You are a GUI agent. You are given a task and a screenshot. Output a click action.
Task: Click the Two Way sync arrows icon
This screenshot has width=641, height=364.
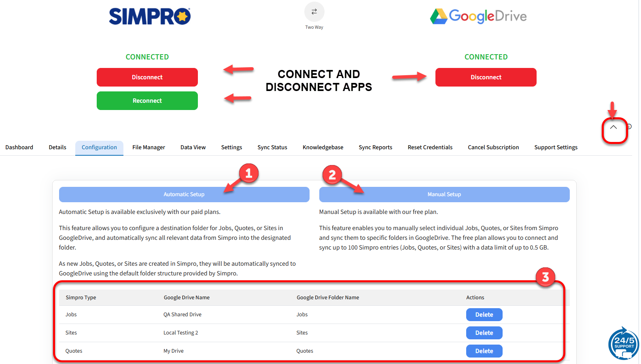point(314,12)
